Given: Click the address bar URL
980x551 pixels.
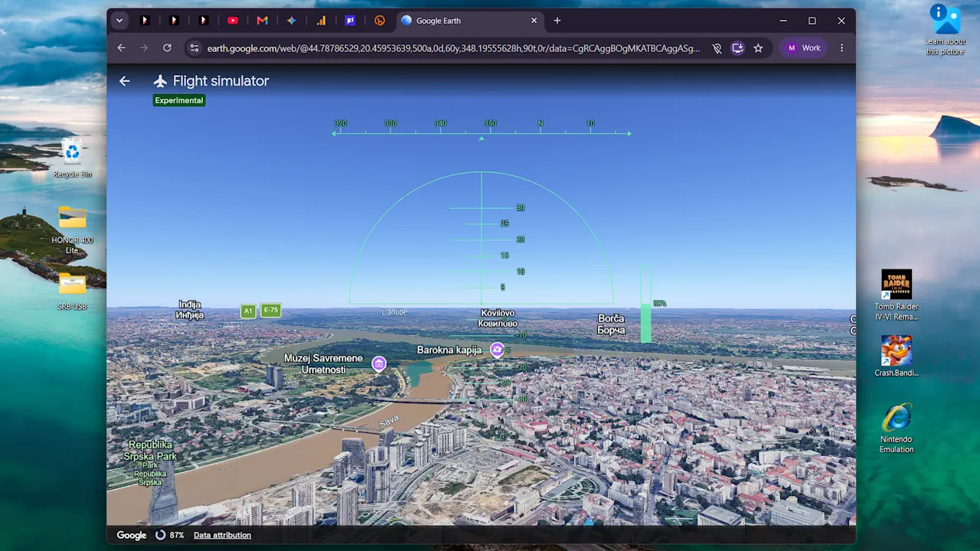Looking at the screenshot, I should pyautogui.click(x=453, y=48).
